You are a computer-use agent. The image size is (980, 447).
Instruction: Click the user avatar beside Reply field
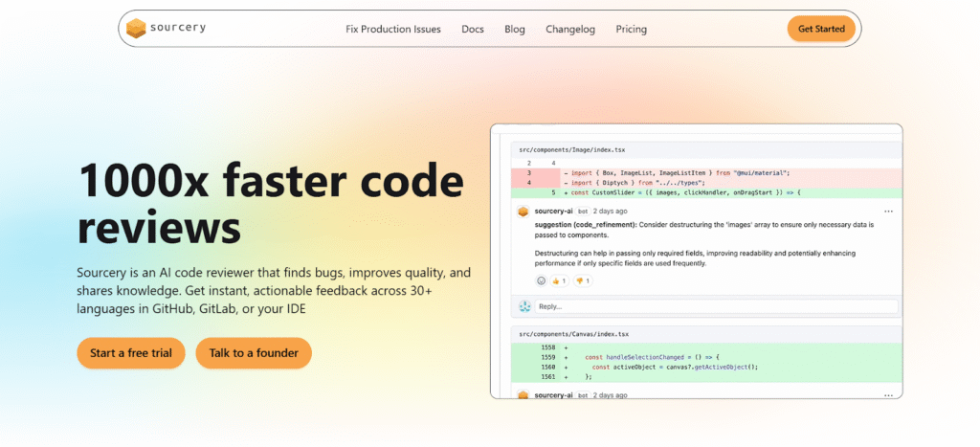click(524, 306)
